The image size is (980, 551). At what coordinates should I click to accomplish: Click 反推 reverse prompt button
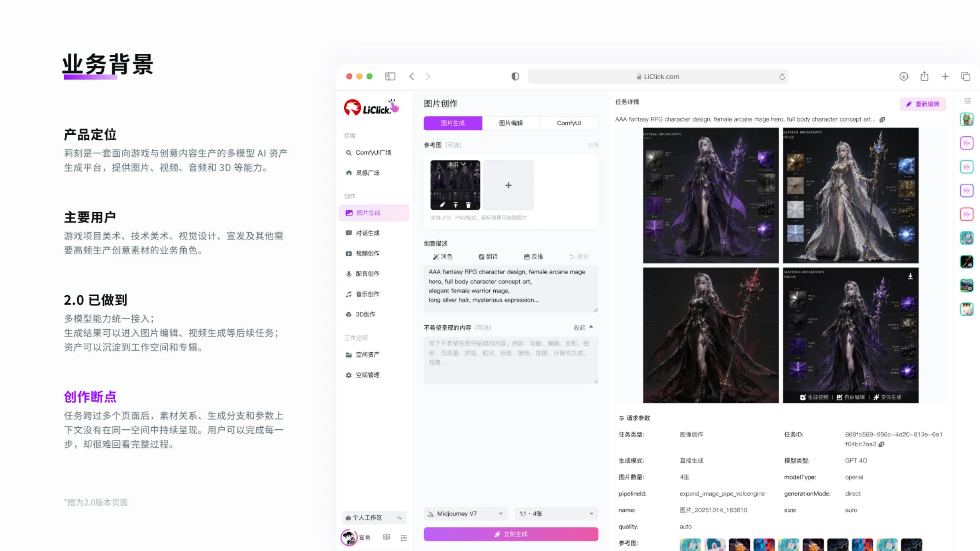coord(533,257)
